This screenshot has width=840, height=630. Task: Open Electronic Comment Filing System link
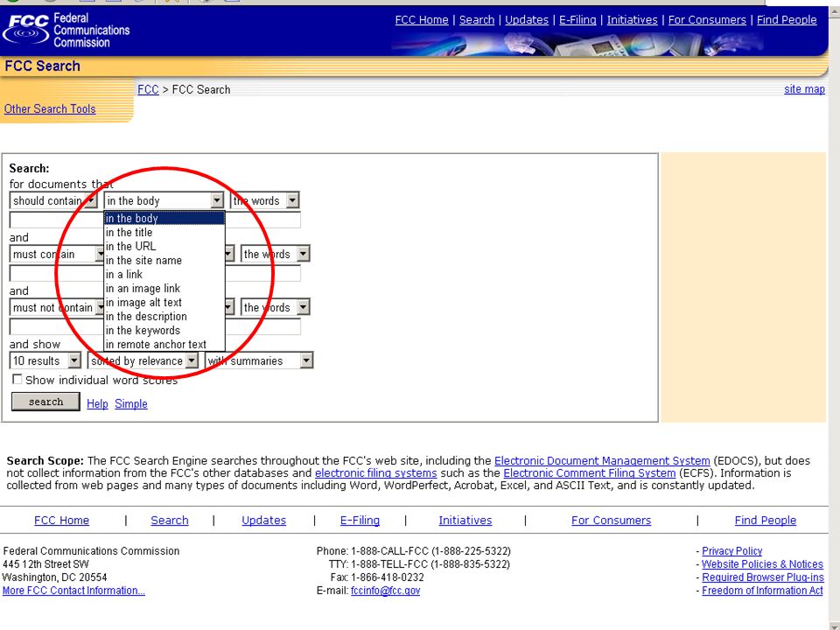click(x=589, y=473)
